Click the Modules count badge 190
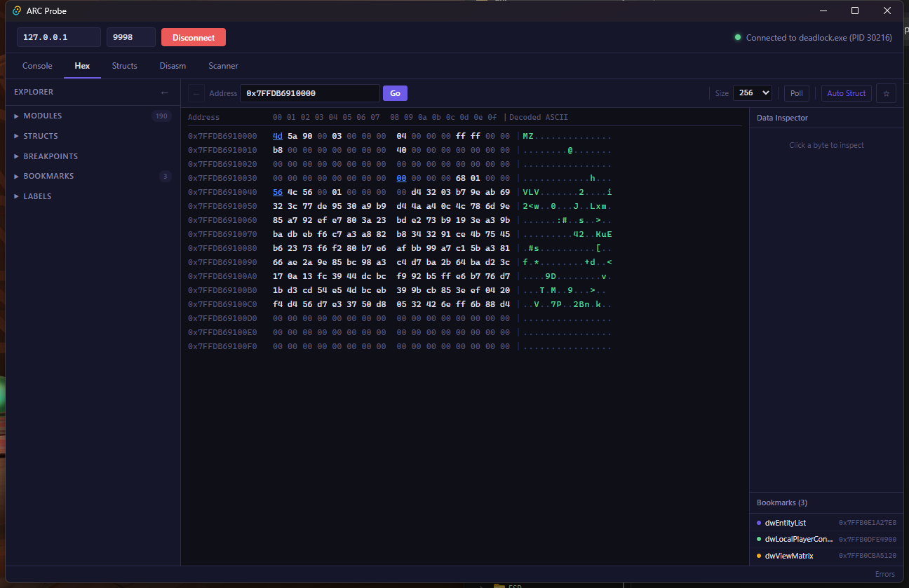This screenshot has width=909, height=588. tap(161, 116)
